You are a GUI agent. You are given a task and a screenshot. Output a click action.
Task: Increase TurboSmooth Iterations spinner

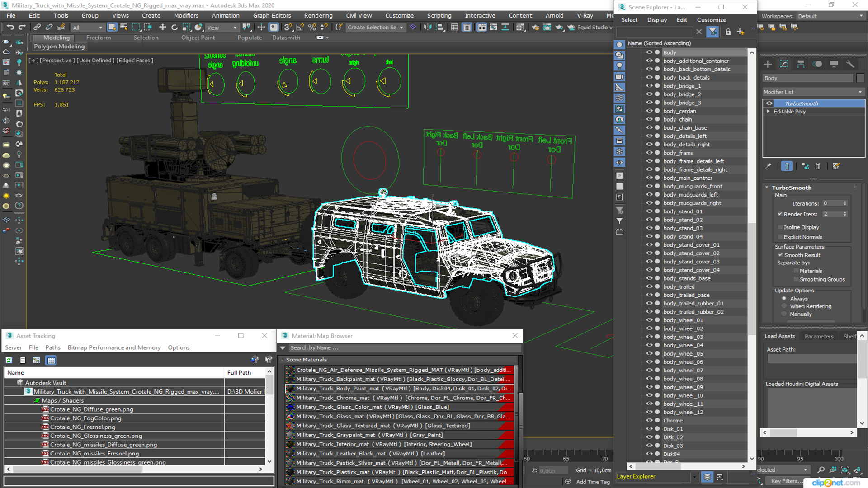tap(845, 202)
